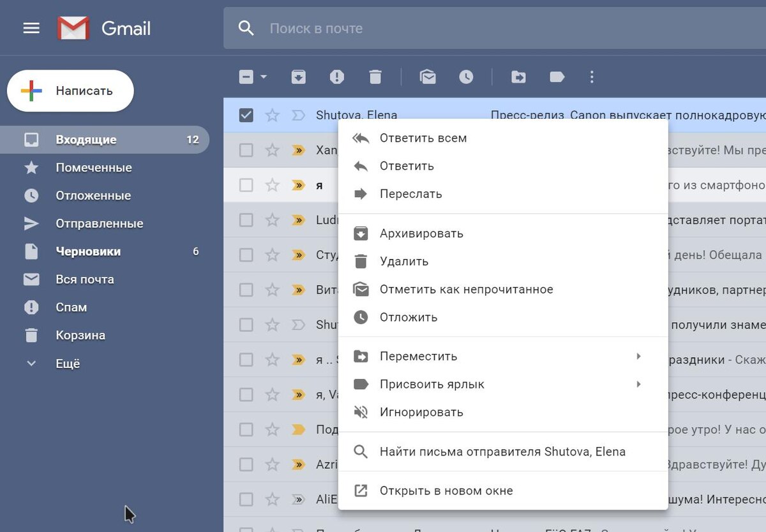Click the open-in-new-window icon in context menu
Screen dimensions: 766x532
[361, 491]
